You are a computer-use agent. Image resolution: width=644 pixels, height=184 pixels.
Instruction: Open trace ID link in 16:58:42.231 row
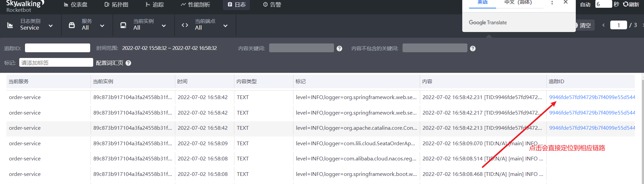coord(592,97)
